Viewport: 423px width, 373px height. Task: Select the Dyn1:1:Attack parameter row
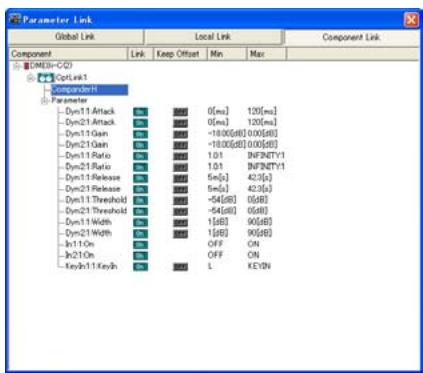90,111
